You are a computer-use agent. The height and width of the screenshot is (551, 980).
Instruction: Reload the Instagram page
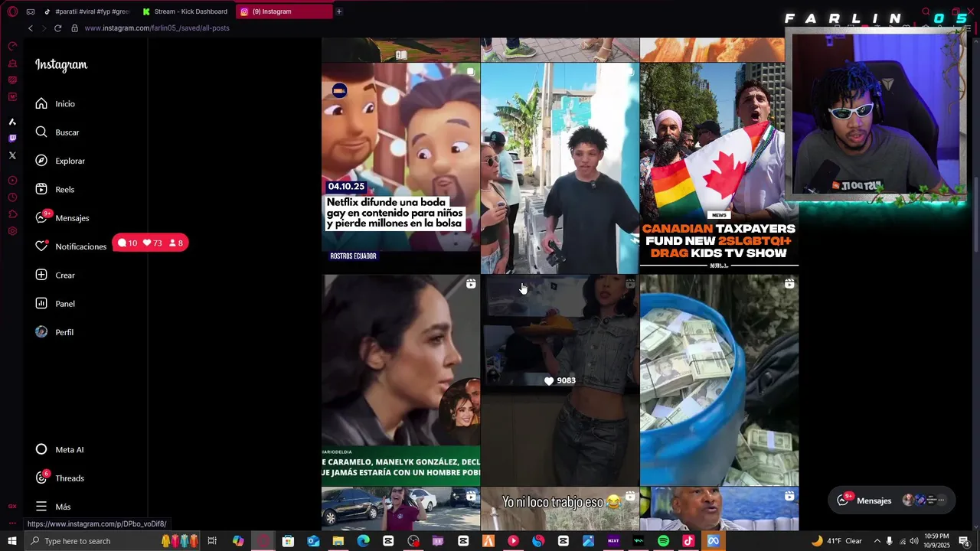57,28
